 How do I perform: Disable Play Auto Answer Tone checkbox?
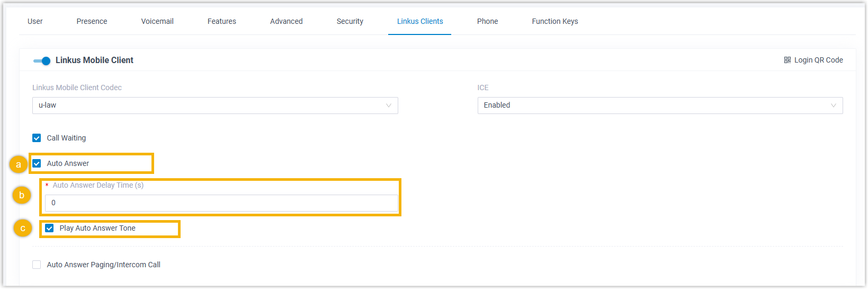[x=49, y=228]
